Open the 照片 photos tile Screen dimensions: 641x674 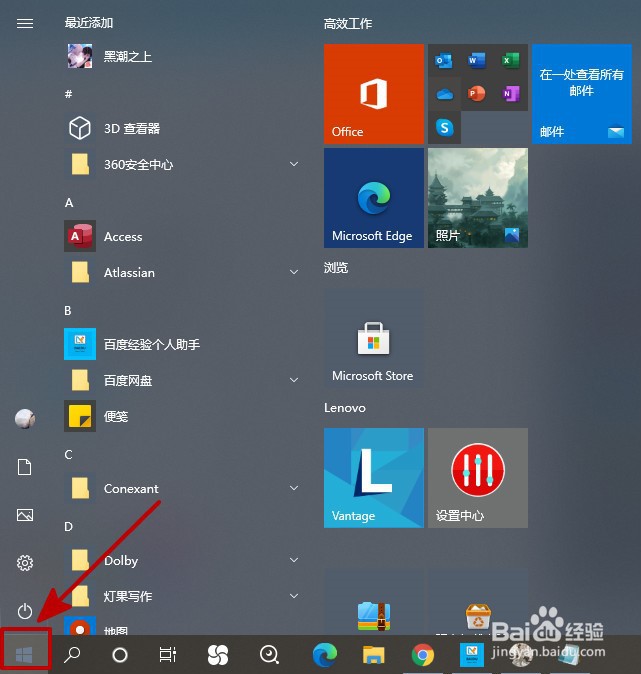[x=478, y=198]
